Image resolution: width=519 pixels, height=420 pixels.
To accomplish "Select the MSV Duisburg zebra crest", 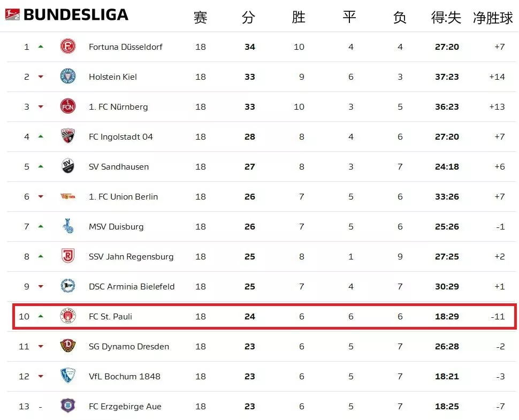I will point(68,226).
